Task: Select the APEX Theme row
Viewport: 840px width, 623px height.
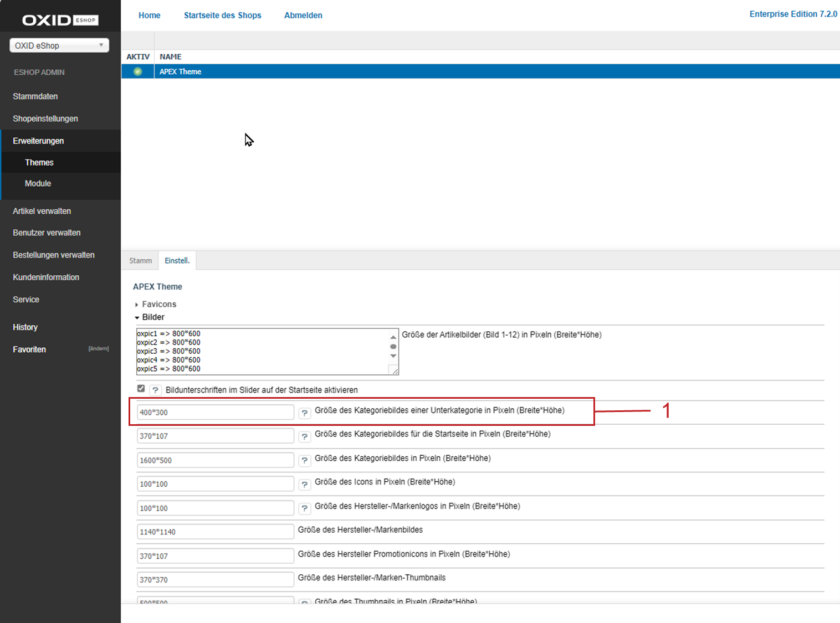Action: [x=480, y=71]
